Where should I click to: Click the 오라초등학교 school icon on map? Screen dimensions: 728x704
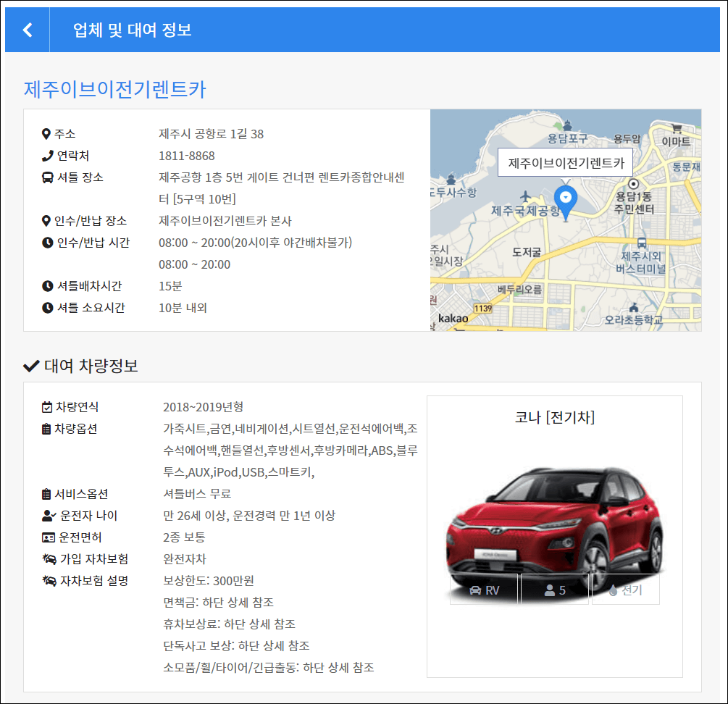click(634, 308)
